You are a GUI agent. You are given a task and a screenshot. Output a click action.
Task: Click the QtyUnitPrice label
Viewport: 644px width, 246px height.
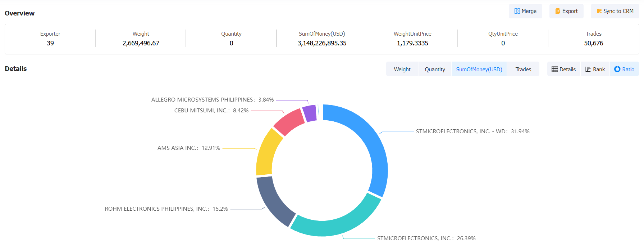tap(503, 34)
